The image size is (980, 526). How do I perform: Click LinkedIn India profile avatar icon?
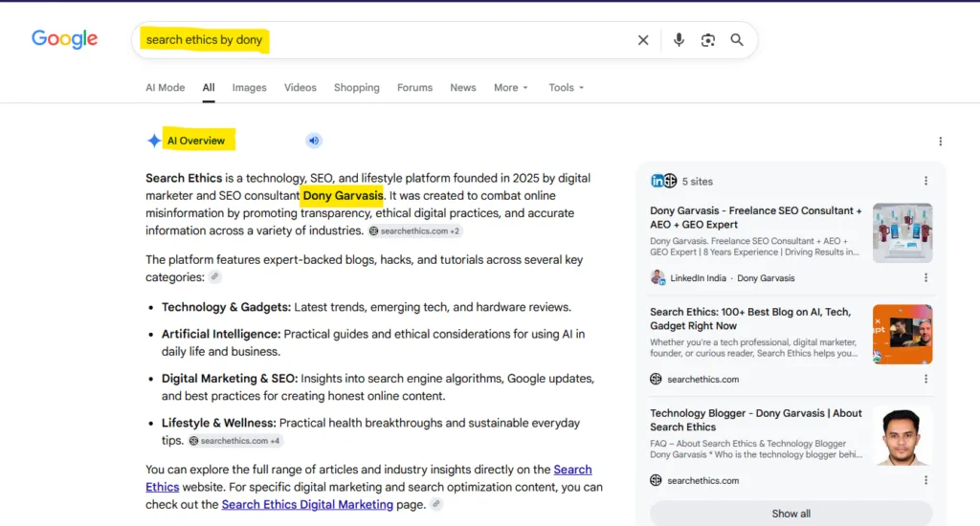tap(657, 278)
